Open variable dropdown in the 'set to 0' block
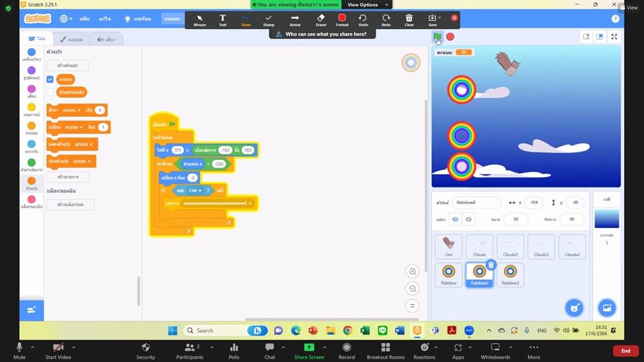Viewport: 644px width, 362px height. [x=72, y=110]
